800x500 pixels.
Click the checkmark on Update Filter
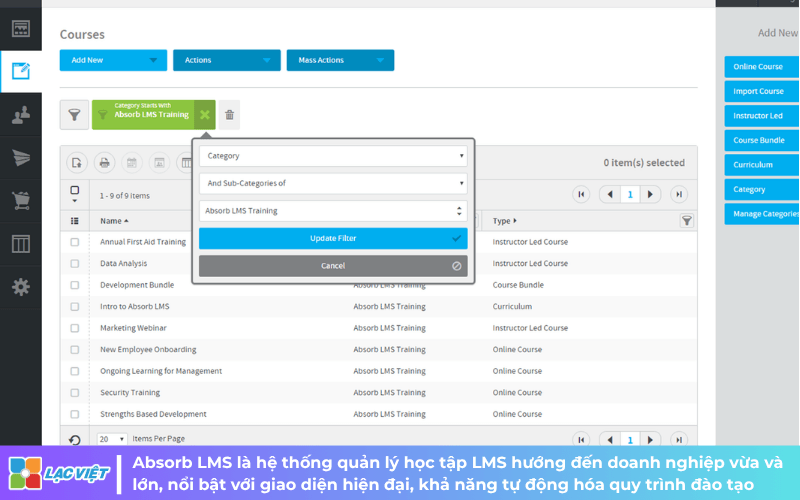pos(456,238)
